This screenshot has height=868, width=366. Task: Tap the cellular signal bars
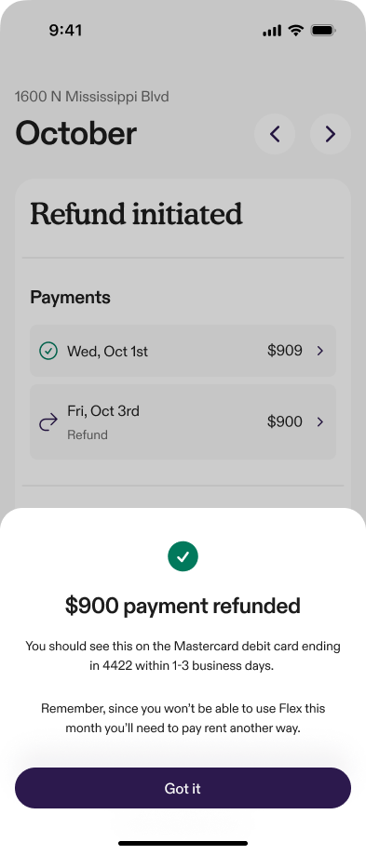click(272, 31)
